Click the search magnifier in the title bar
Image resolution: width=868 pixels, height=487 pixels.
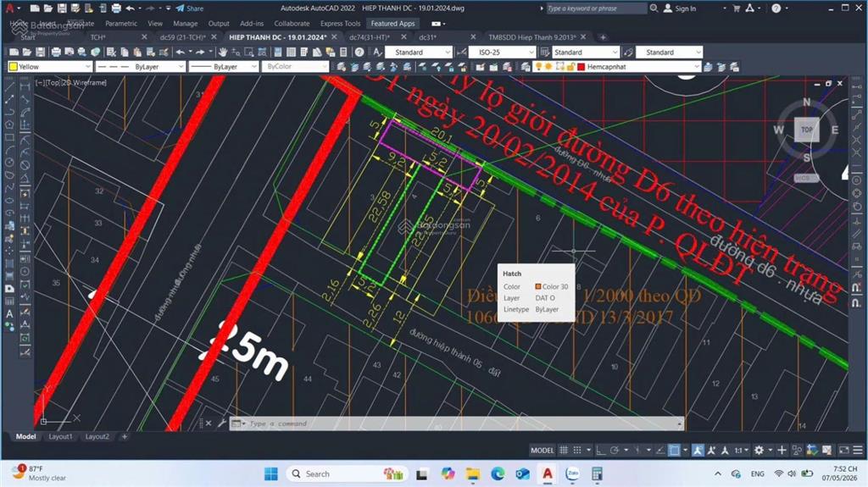click(654, 8)
